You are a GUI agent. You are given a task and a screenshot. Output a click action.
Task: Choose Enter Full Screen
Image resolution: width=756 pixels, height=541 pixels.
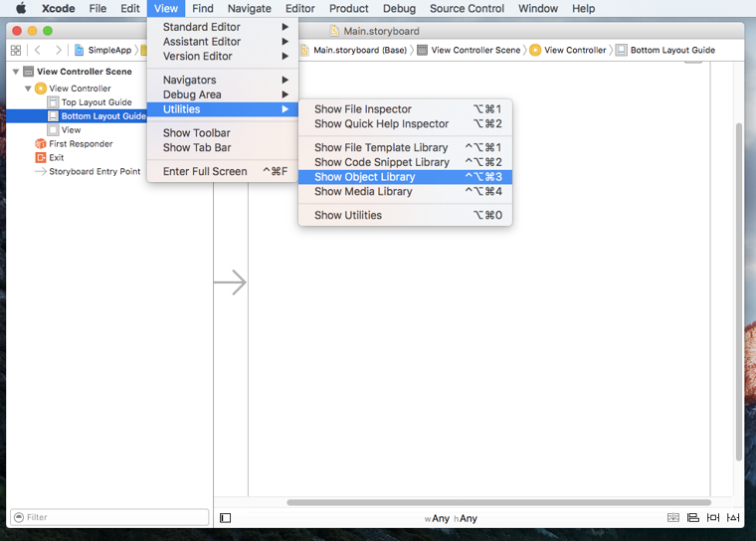pyautogui.click(x=223, y=171)
